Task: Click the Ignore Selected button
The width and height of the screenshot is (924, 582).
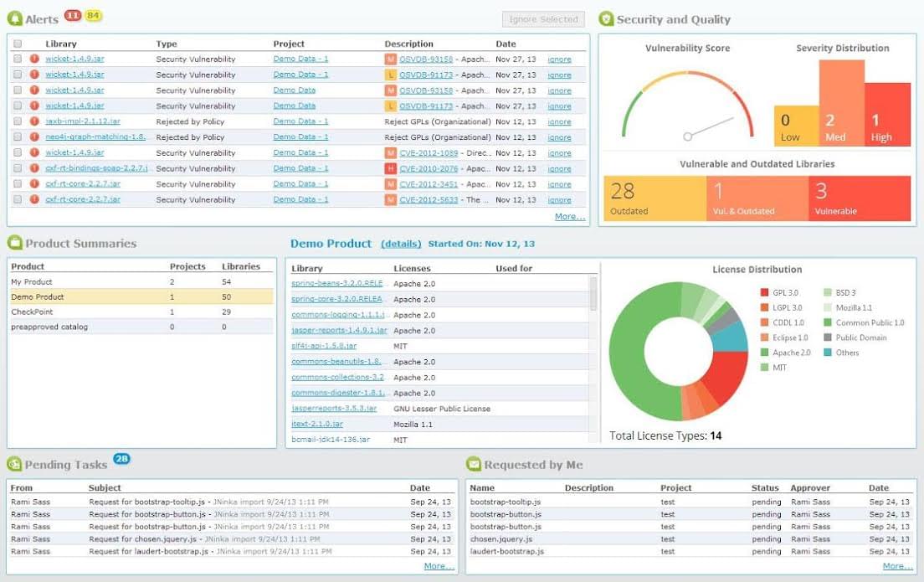Action: [x=543, y=19]
